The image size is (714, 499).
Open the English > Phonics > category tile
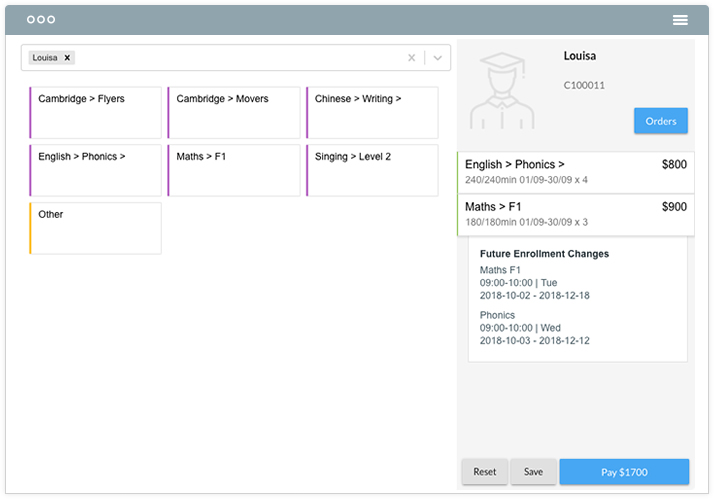[96, 170]
